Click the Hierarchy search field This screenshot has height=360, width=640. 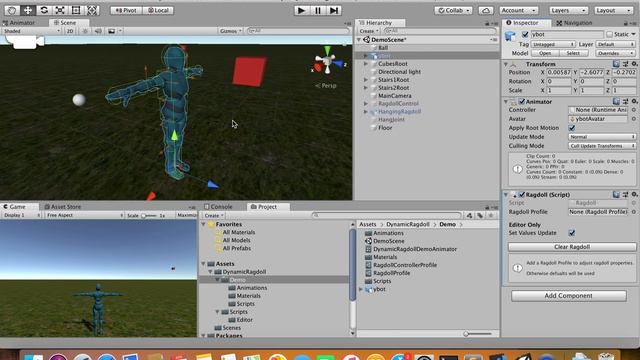(x=440, y=31)
